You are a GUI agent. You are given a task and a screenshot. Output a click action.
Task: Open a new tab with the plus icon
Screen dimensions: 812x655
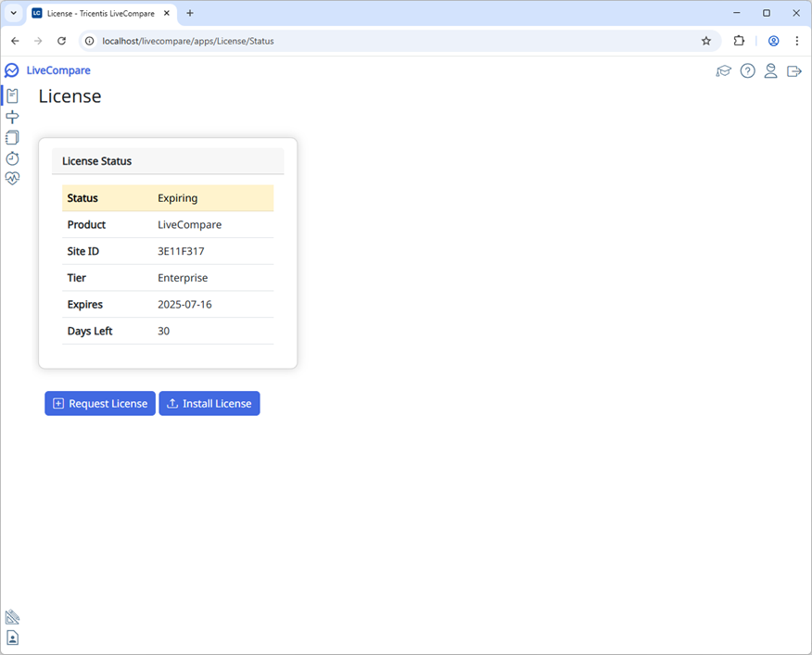click(x=190, y=14)
